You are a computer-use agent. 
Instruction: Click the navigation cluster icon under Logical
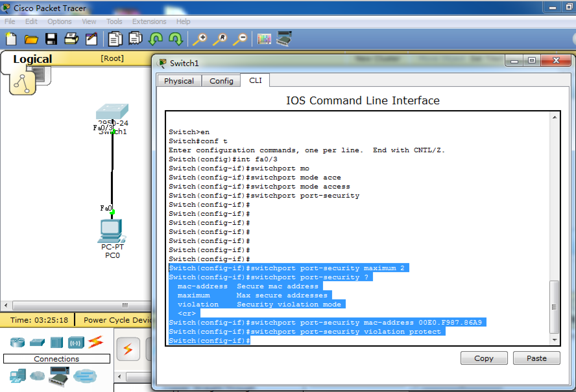tap(22, 83)
